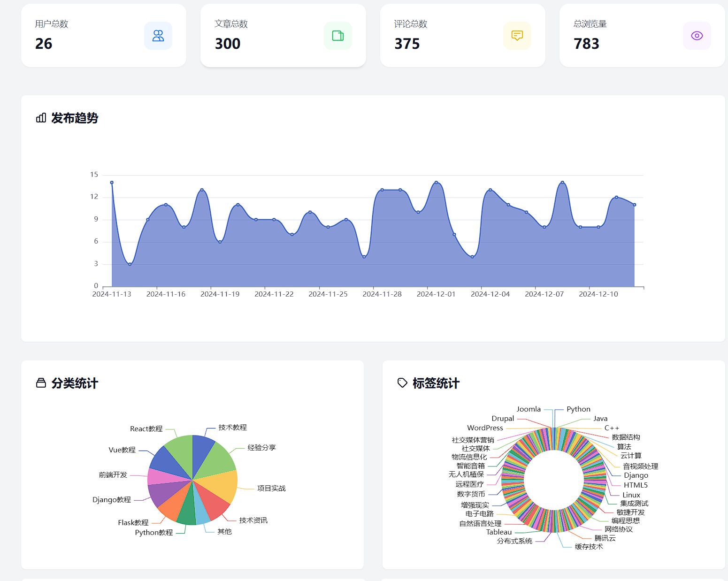Viewport: 728px width, 581px height.
Task: Select the 项目实战 pie label
Action: (x=271, y=489)
